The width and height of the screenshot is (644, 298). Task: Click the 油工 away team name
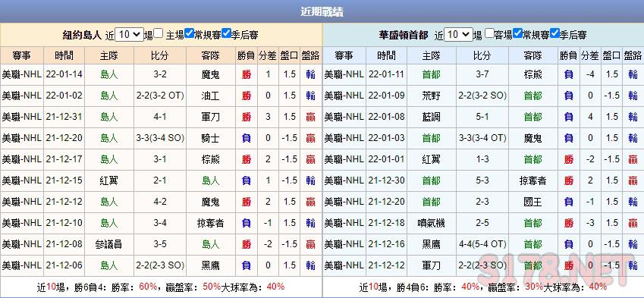point(211,96)
